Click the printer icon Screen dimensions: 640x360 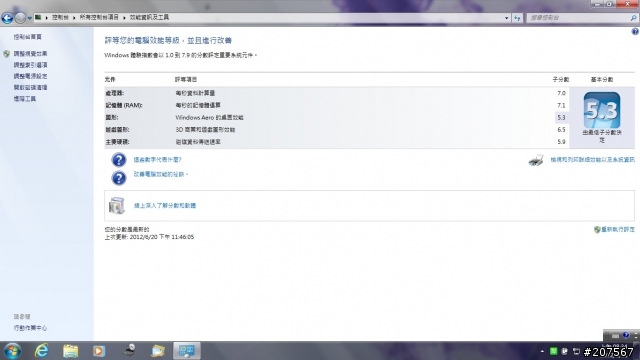point(536,160)
